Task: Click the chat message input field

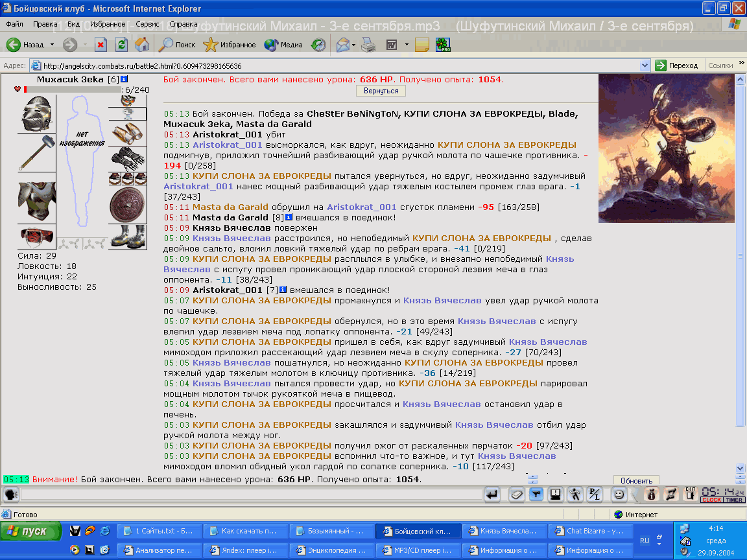Action: 251,495
